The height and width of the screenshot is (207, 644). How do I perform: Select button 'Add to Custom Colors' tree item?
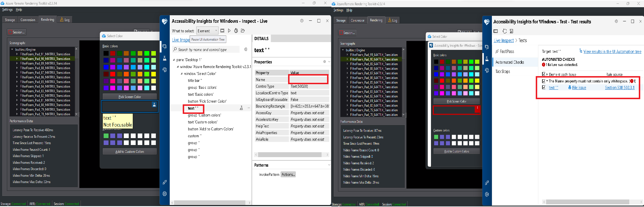(211, 129)
